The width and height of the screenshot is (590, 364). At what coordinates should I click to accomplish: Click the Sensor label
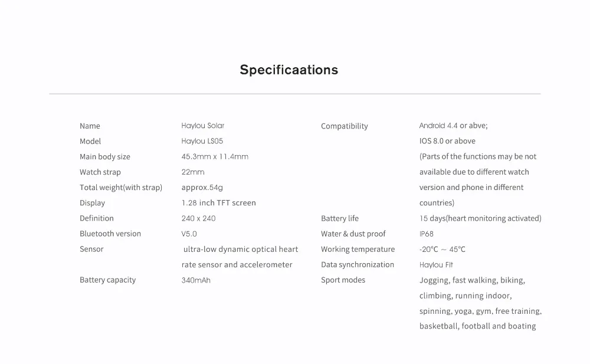tap(91, 249)
